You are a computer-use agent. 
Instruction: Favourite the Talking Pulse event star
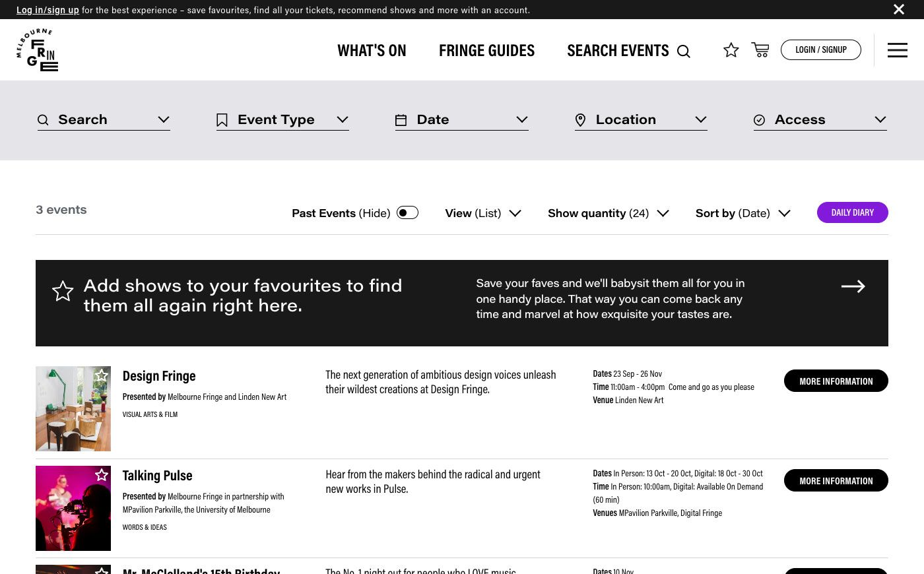click(x=101, y=475)
